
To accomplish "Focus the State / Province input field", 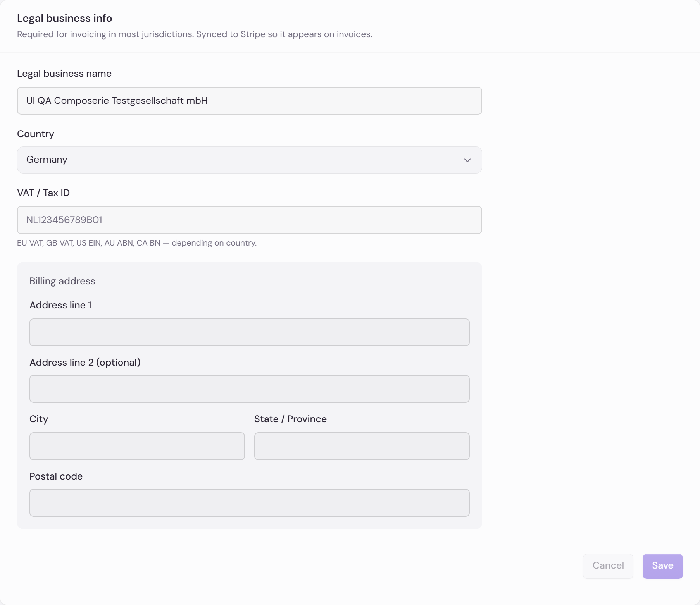I will pos(362,446).
